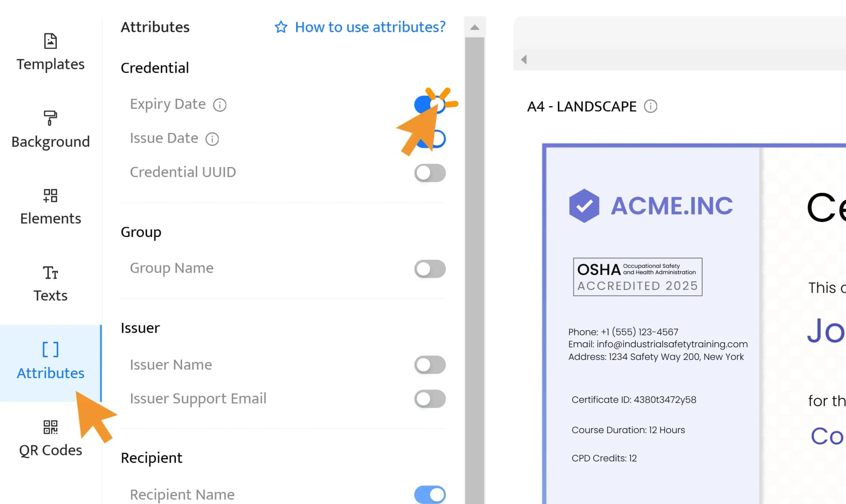
Task: Toggle the Group Name attribute
Action: [x=431, y=268]
